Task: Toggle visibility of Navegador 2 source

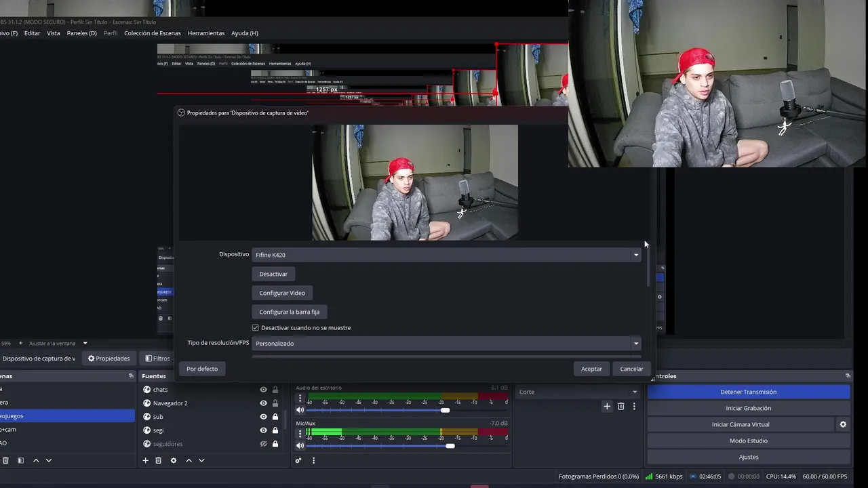Action: (264, 403)
